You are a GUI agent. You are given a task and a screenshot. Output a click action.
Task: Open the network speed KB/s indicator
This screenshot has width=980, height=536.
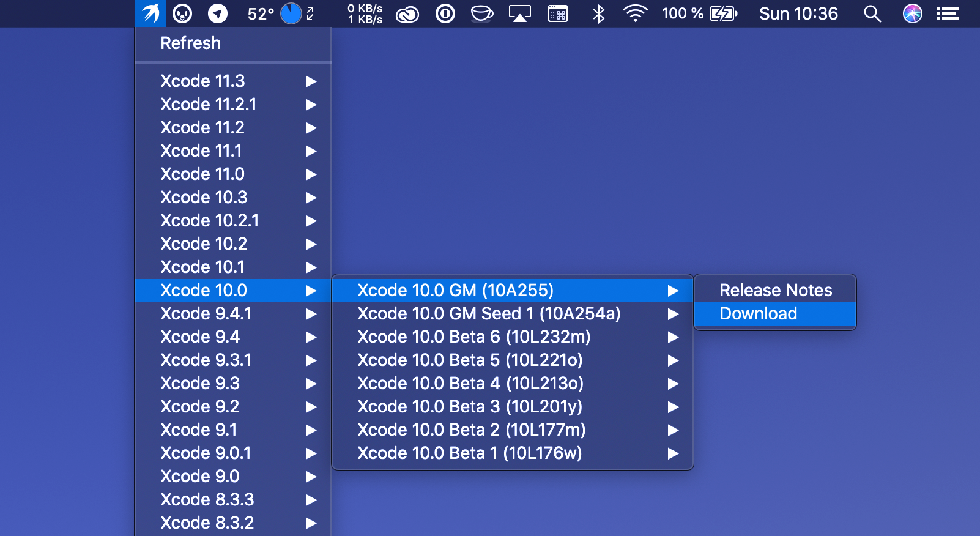click(x=365, y=13)
